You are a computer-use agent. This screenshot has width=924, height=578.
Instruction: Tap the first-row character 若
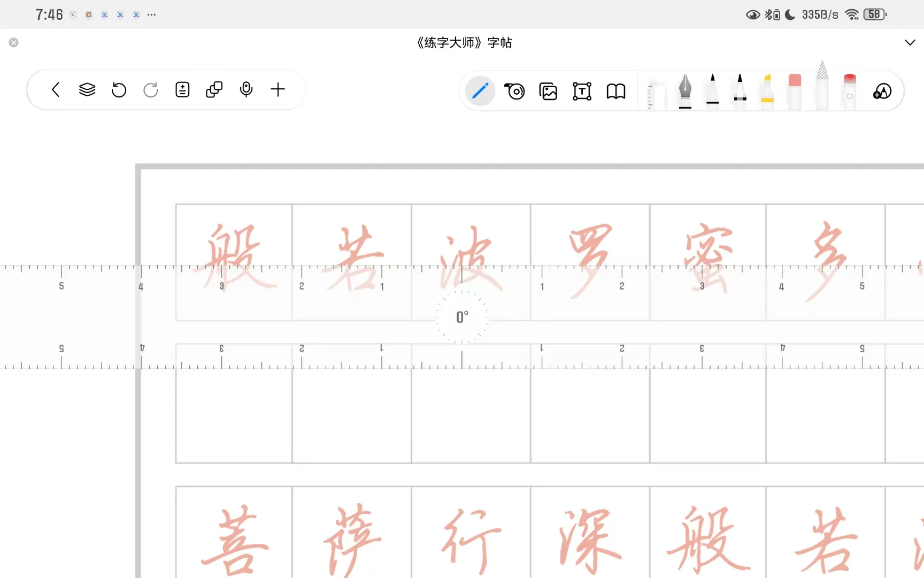(x=352, y=258)
